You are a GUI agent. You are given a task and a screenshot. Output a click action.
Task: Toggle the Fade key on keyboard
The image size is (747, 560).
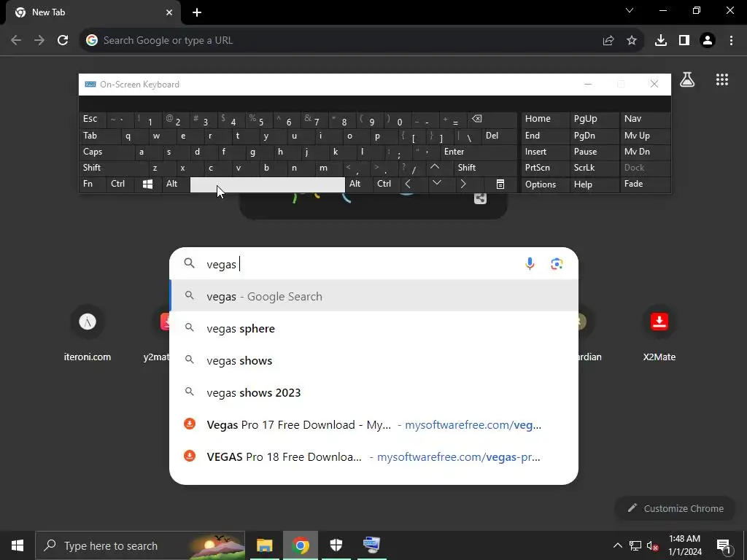coord(645,184)
